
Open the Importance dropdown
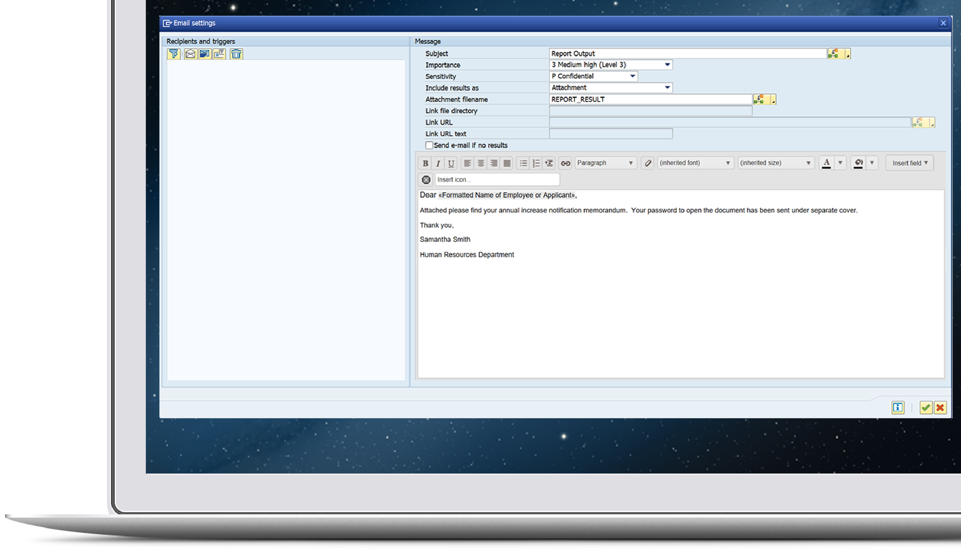click(x=667, y=65)
